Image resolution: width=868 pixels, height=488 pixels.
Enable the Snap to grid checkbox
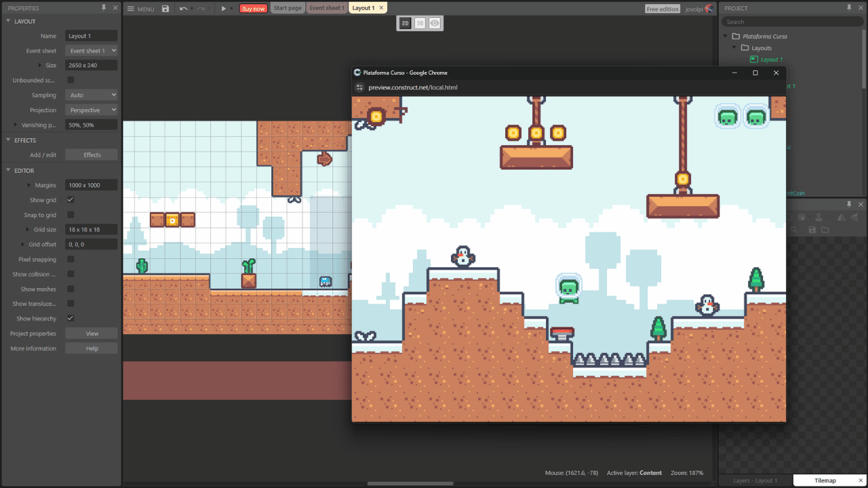(71, 215)
